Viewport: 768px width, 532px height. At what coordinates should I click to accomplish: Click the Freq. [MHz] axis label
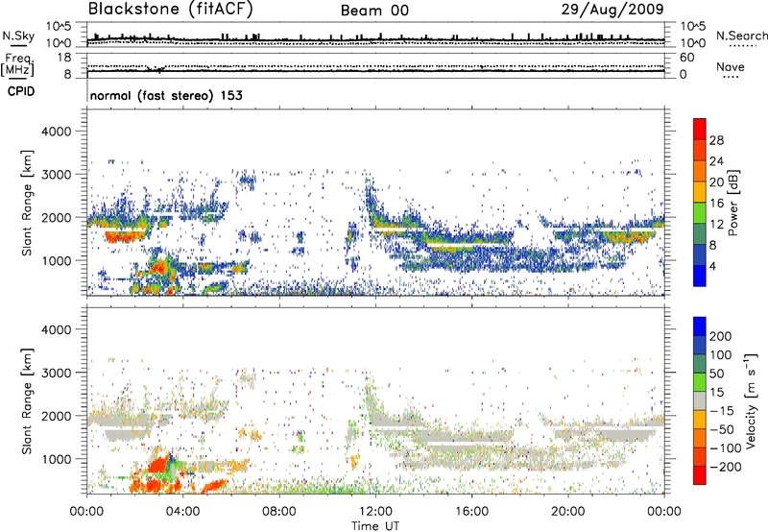(17, 64)
